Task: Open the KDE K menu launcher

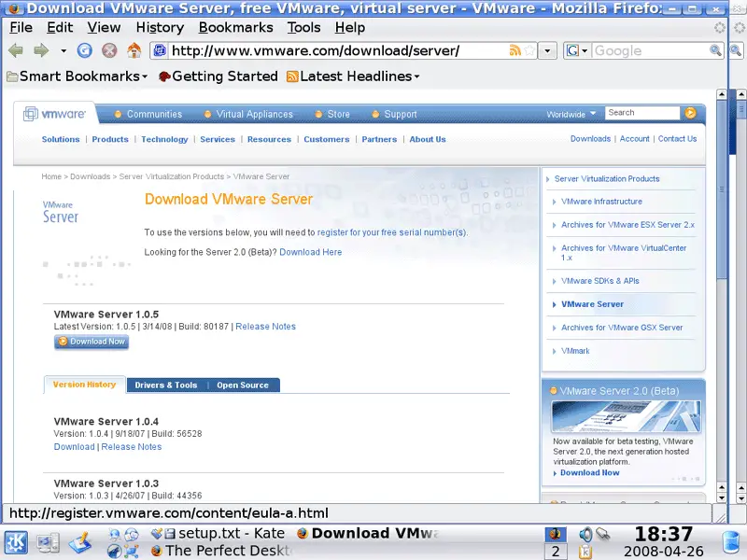Action: (16, 543)
